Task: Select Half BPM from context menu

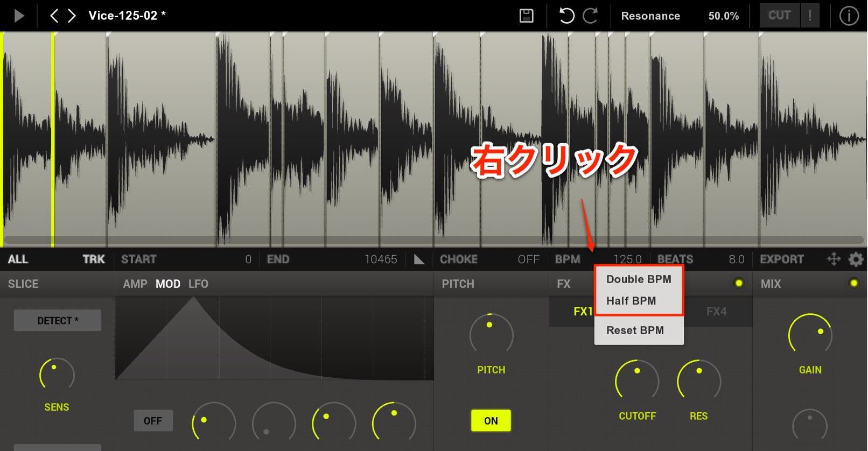Action: pyautogui.click(x=639, y=301)
